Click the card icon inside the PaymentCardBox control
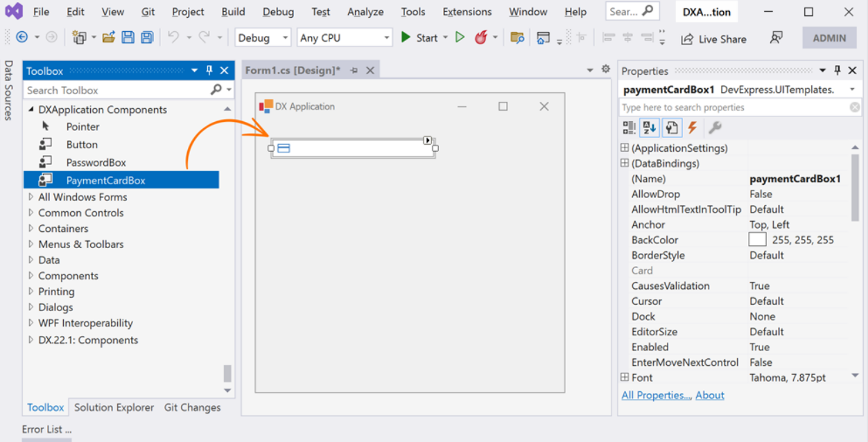 click(284, 148)
